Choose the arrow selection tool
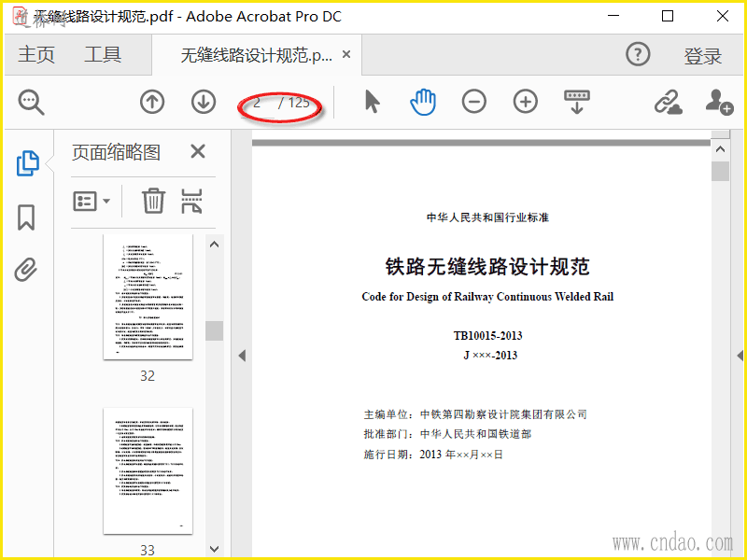Screen dimensions: 747x560 coord(372,102)
